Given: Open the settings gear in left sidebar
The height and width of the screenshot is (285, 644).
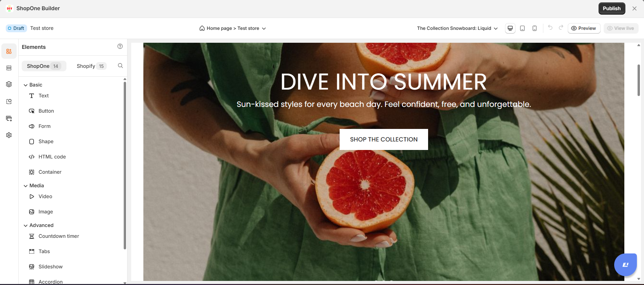Looking at the screenshot, I should tap(9, 135).
